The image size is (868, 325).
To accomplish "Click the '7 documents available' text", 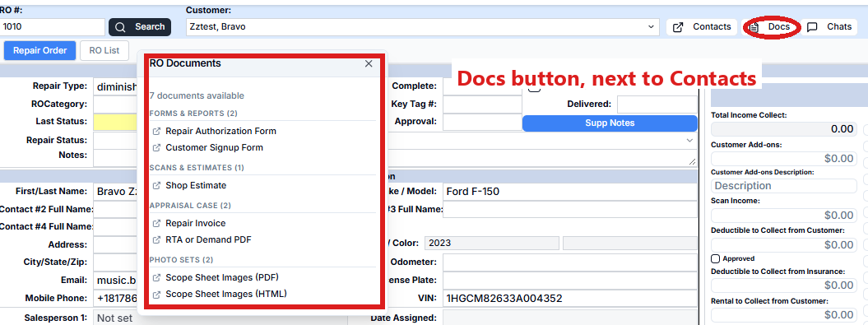I will tap(197, 95).
